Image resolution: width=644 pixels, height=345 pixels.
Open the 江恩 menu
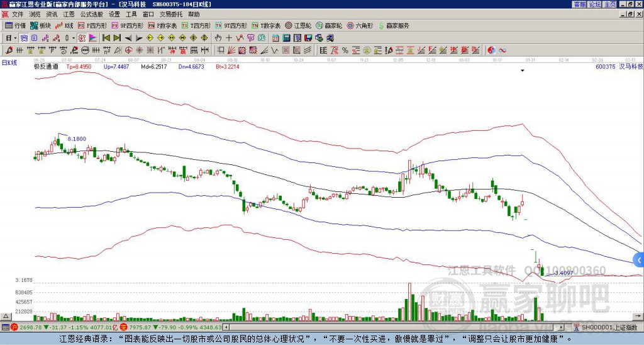pyautogui.click(x=69, y=14)
